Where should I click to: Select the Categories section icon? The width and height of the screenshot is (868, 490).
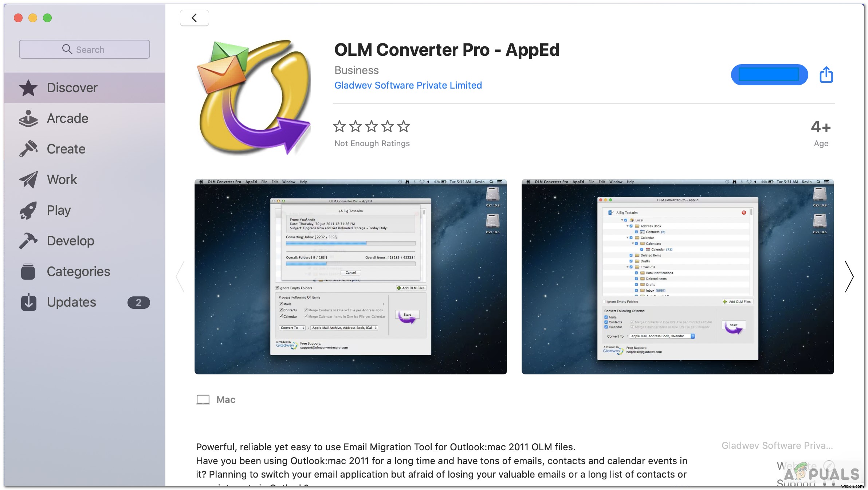[x=28, y=271]
